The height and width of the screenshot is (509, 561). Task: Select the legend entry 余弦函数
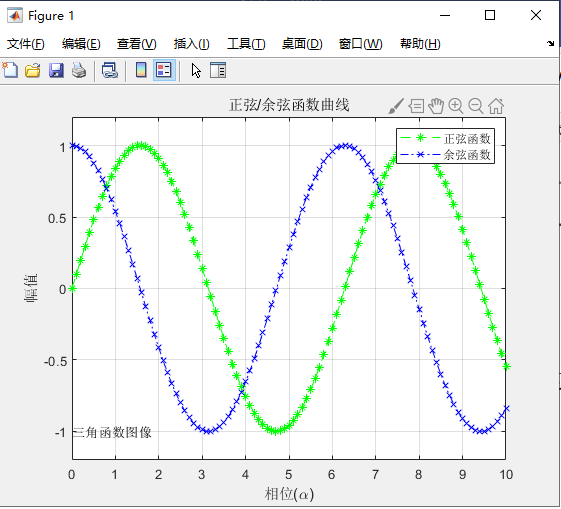tap(467, 155)
